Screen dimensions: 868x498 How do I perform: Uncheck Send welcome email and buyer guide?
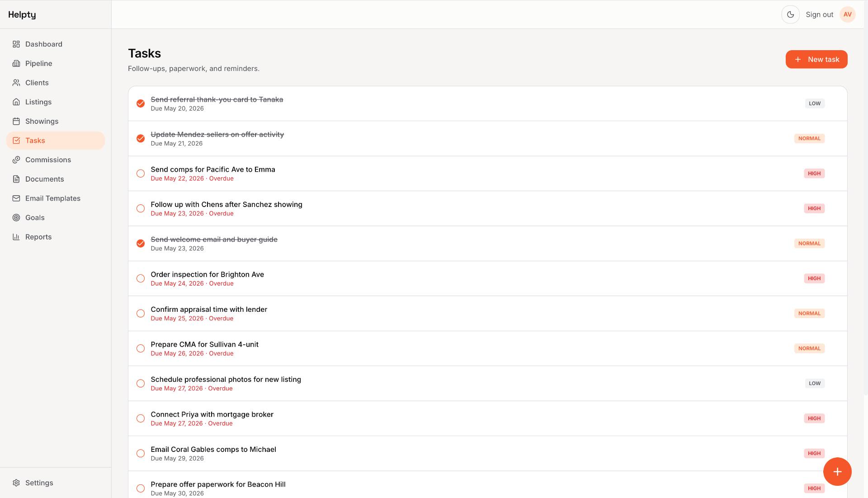(x=141, y=244)
